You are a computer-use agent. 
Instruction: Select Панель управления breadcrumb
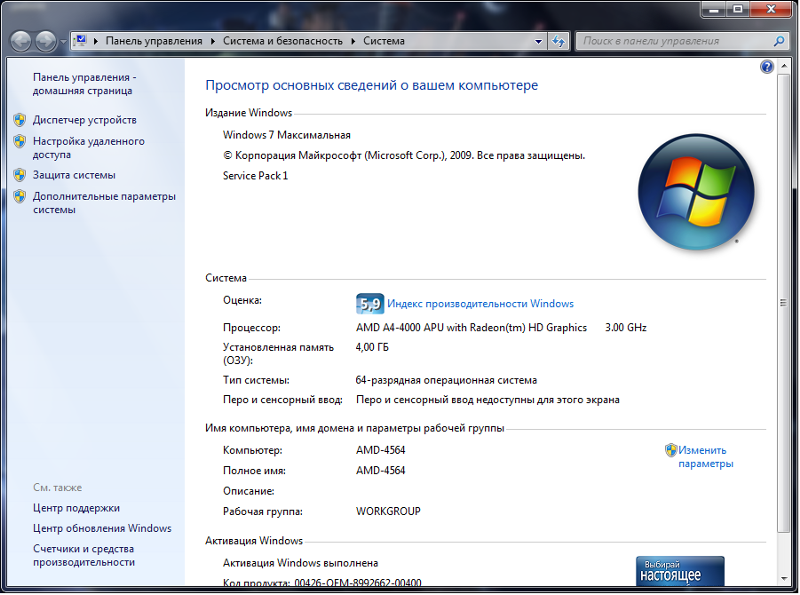tap(154, 41)
